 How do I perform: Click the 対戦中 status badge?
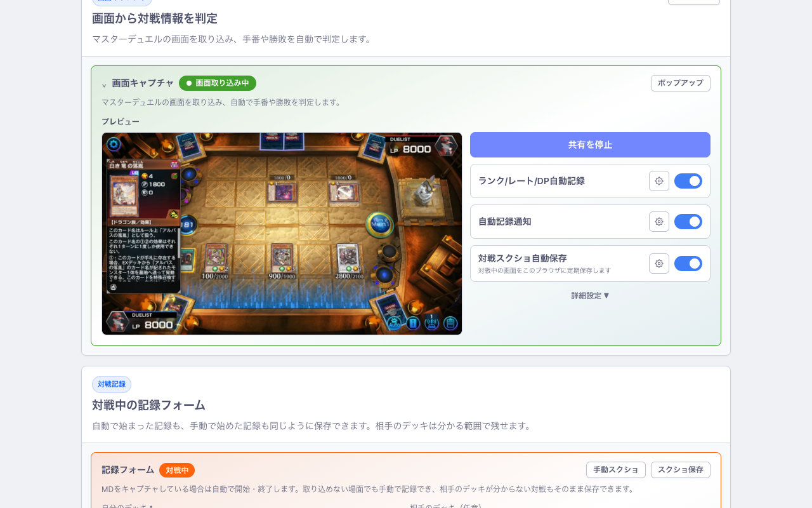click(177, 471)
